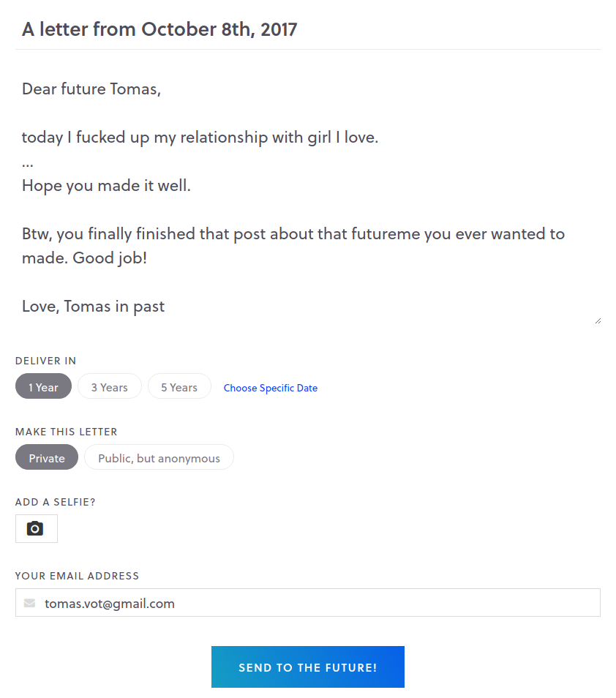
Task: Open the Choose Specific Date link
Action: click(x=271, y=388)
